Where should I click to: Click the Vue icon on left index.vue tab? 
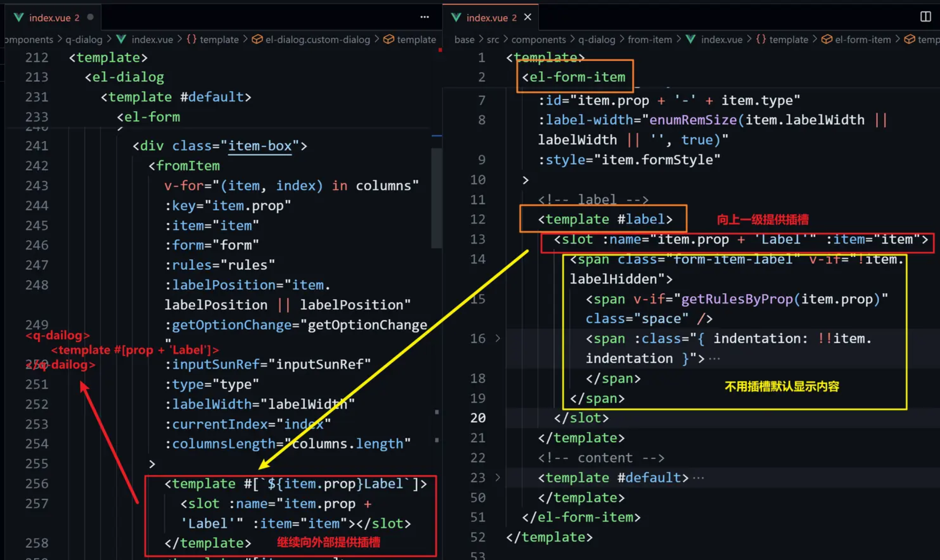(18, 17)
